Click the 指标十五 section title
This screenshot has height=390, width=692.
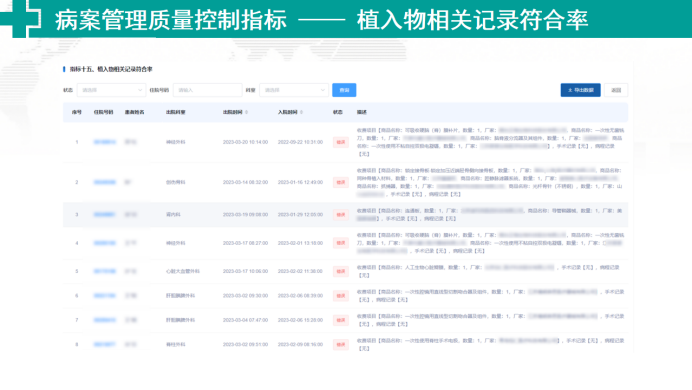point(111,69)
